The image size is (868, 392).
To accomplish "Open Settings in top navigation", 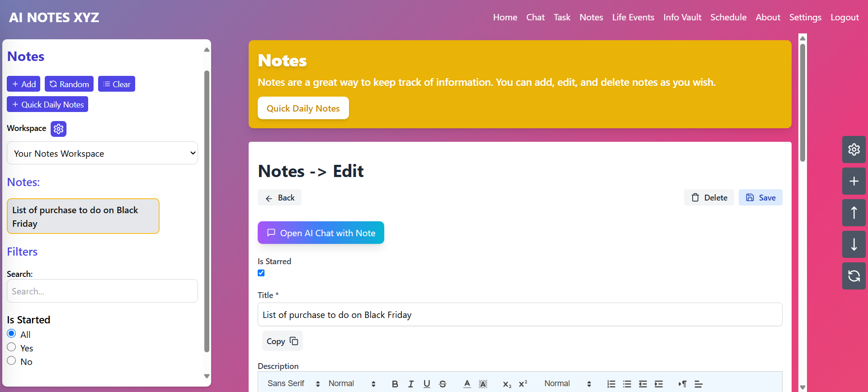I will tap(805, 17).
